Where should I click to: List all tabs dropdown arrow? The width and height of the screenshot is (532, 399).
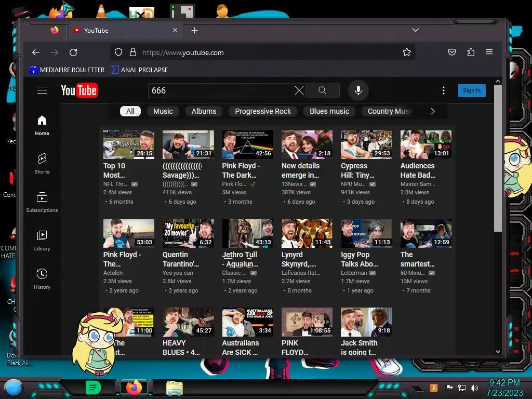[415, 30]
